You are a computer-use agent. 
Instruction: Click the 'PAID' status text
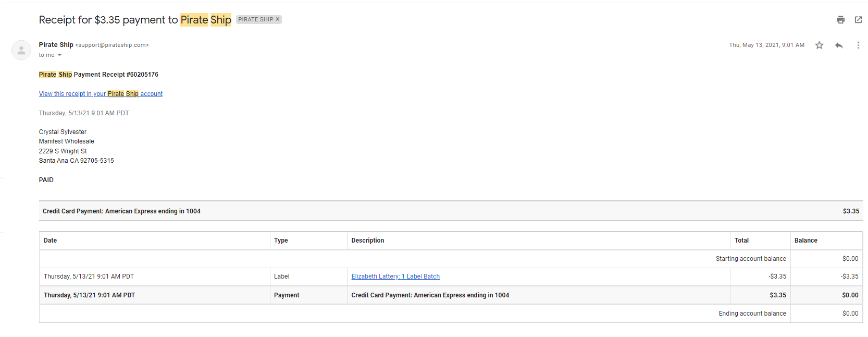coord(46,180)
